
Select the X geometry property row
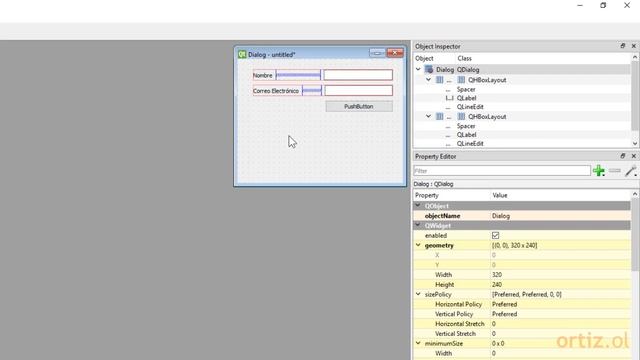[x=522, y=255]
